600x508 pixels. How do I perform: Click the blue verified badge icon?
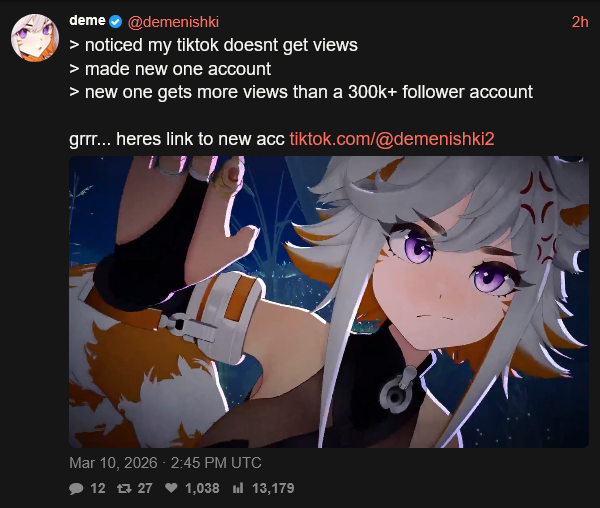tap(116, 22)
